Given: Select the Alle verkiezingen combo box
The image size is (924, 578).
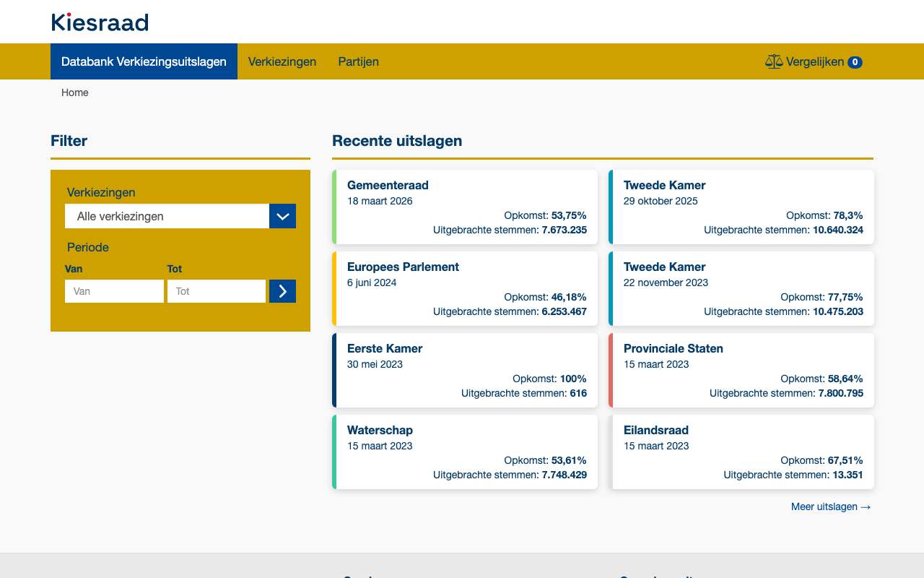Looking at the screenshot, I should (x=180, y=216).
